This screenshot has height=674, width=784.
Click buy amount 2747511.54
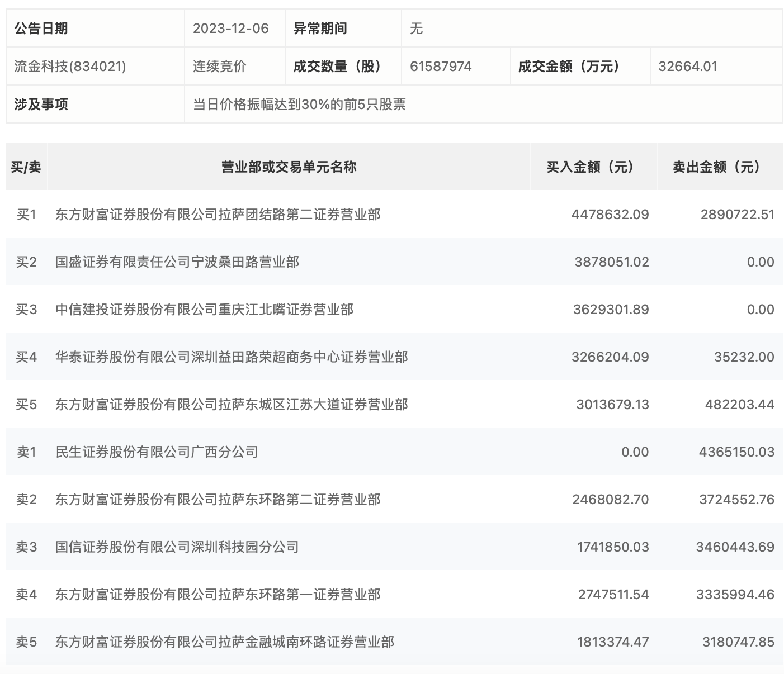point(613,595)
